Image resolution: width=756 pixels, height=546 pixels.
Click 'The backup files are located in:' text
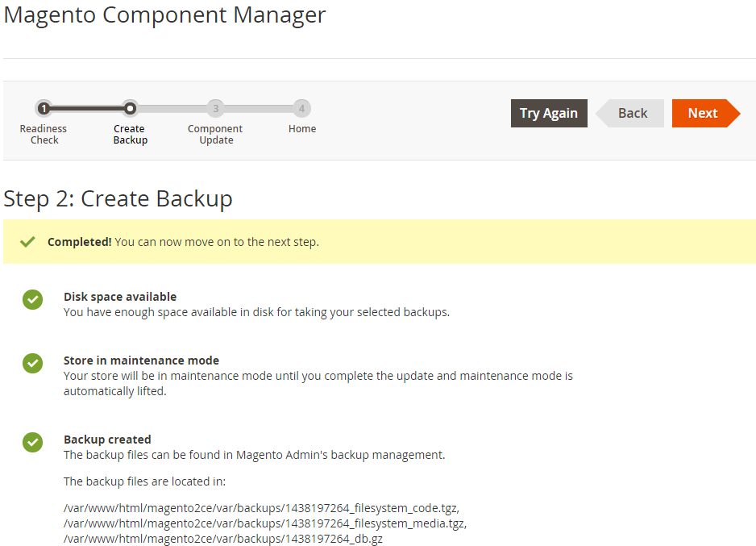click(x=144, y=481)
